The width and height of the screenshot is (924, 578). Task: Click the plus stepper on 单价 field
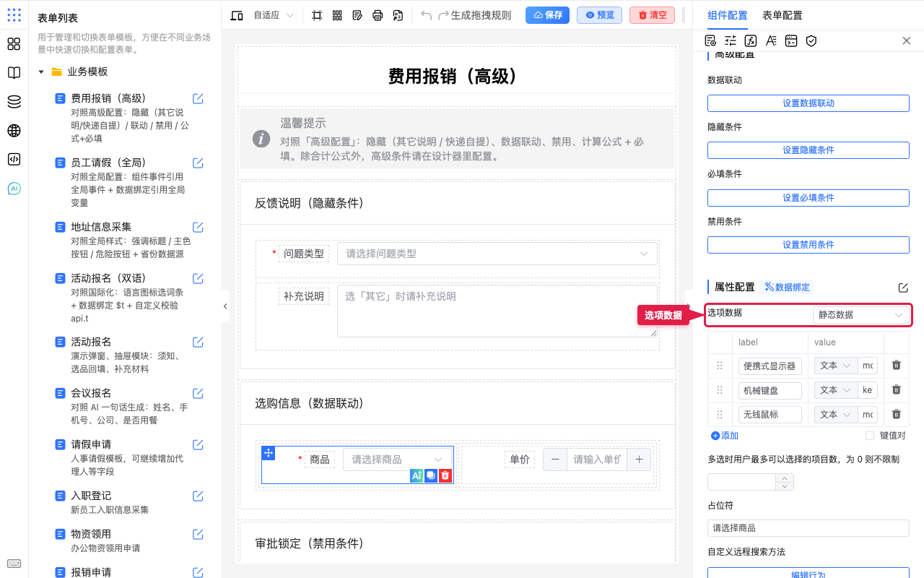click(640, 459)
